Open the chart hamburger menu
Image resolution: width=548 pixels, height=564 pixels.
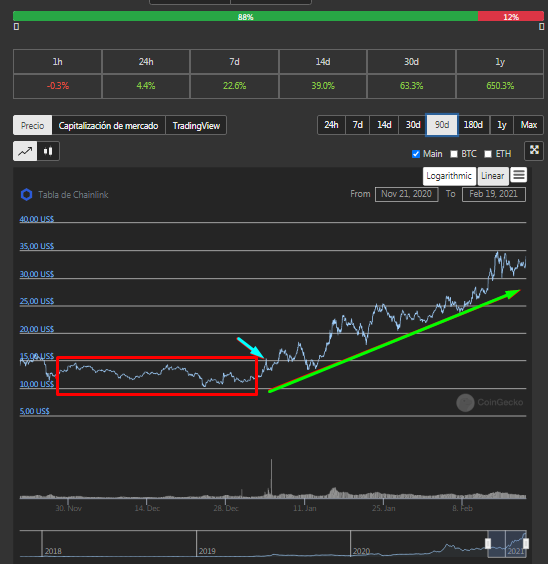(x=519, y=175)
